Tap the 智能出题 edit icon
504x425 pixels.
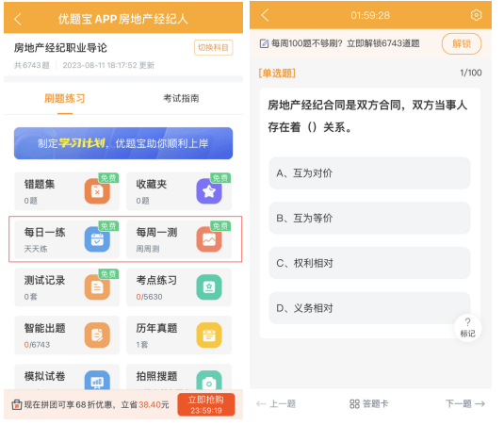[x=97, y=335]
